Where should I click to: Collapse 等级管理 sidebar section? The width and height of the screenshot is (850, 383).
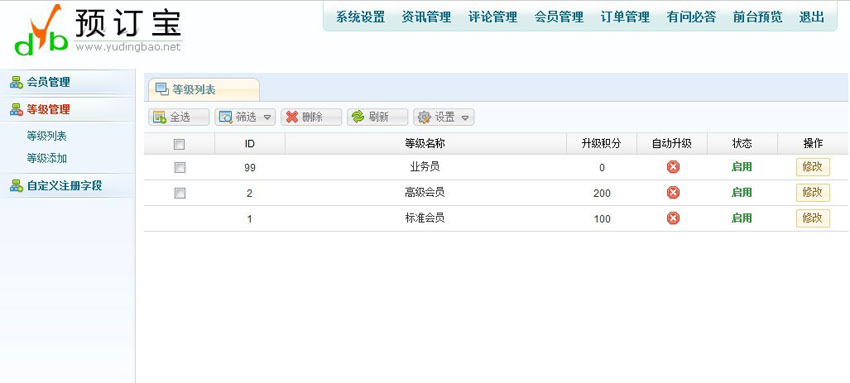[x=67, y=109]
